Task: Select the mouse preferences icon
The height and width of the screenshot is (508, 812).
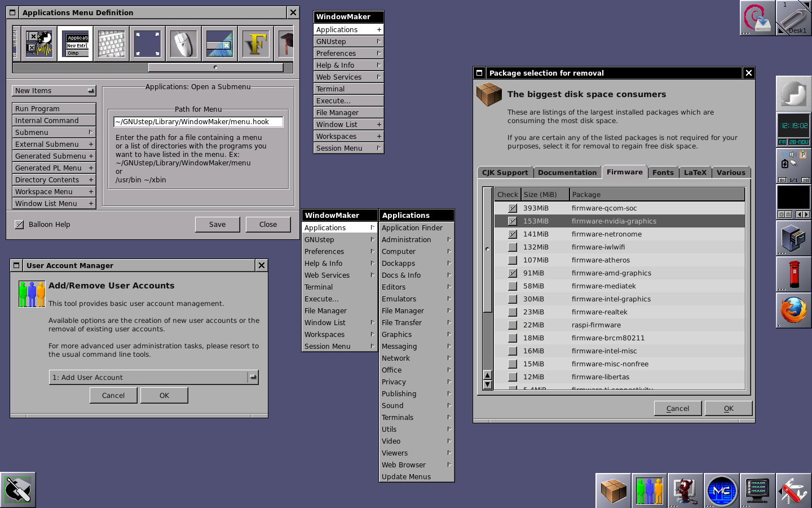Action: click(183, 44)
